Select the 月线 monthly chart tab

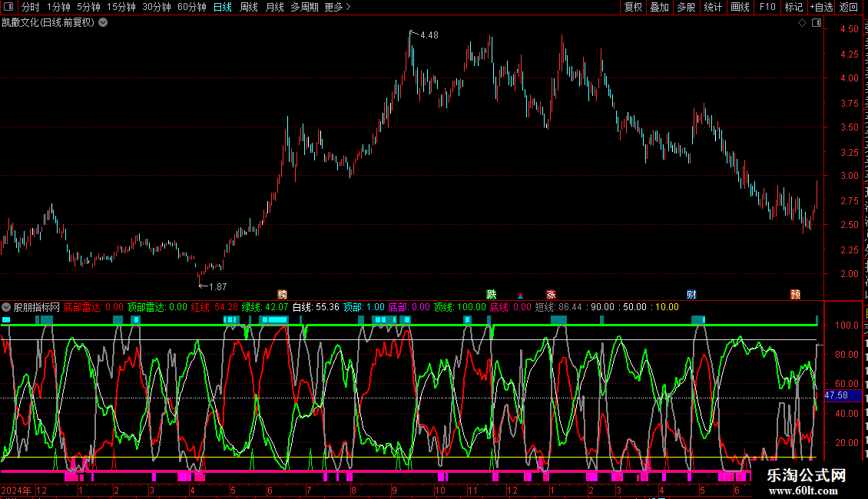point(274,7)
